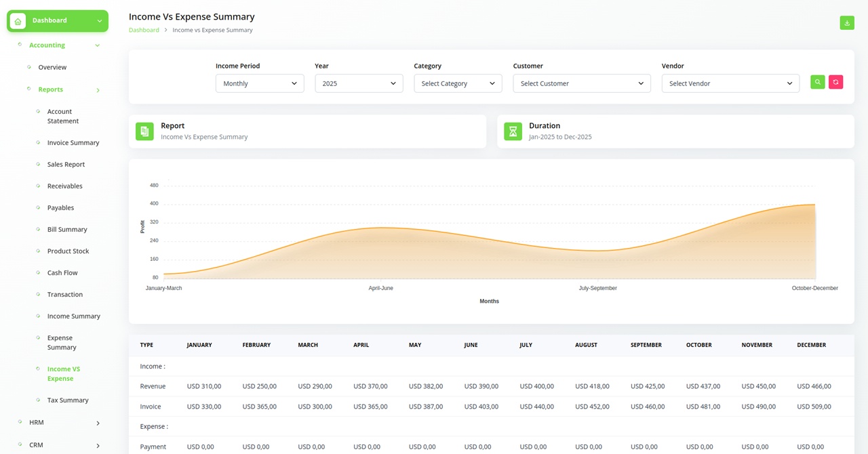The image size is (868, 454).
Task: Click the green search filter button
Action: (x=818, y=82)
